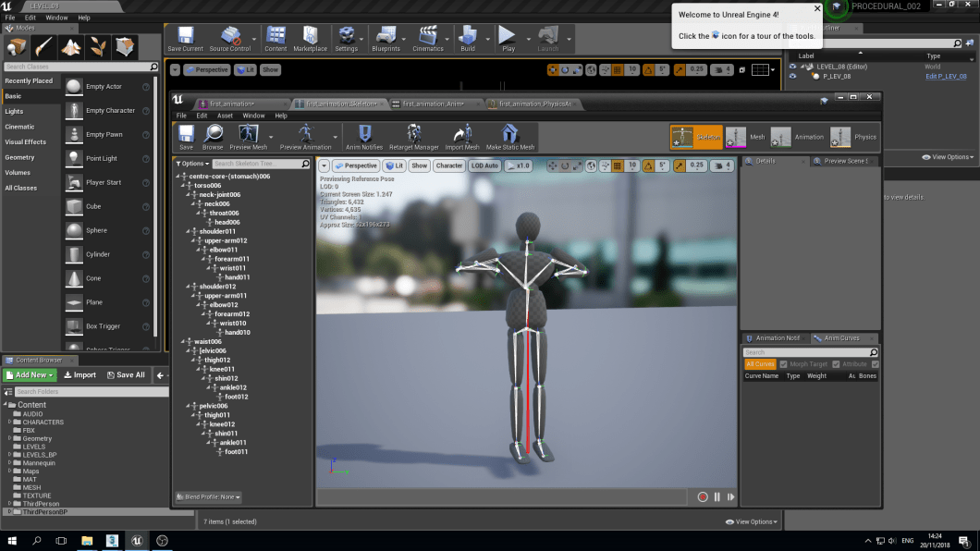The image size is (980, 551).
Task: Switch to Animation editor mode
Action: click(x=798, y=137)
